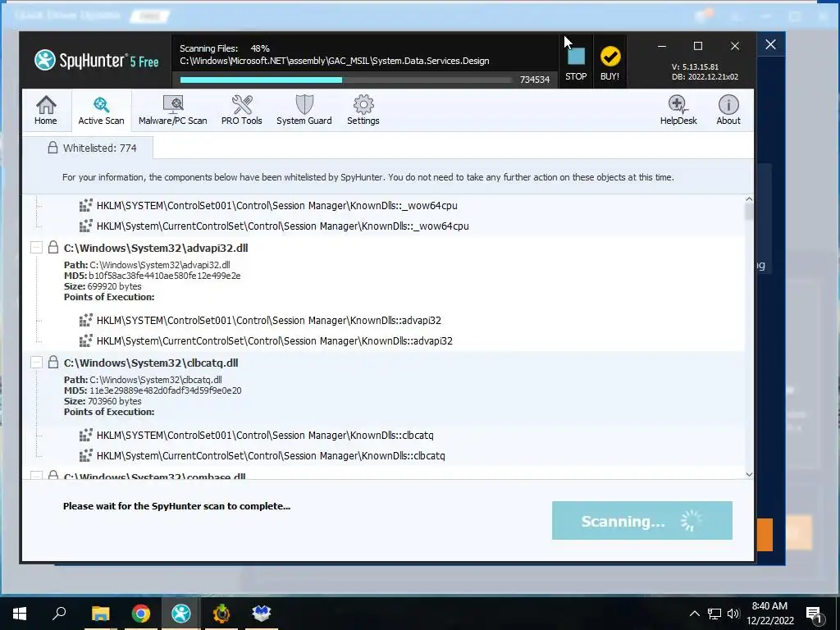Click the clbcatq.dll MD5 hash text

click(165, 390)
